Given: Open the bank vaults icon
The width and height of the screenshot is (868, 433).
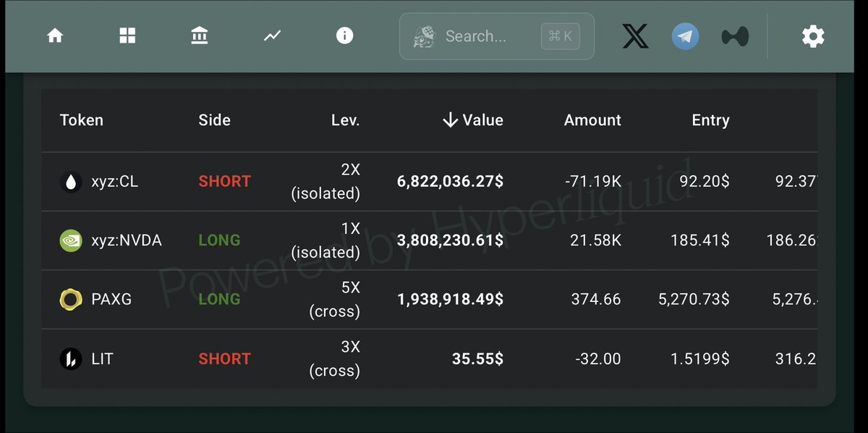Looking at the screenshot, I should tap(200, 35).
